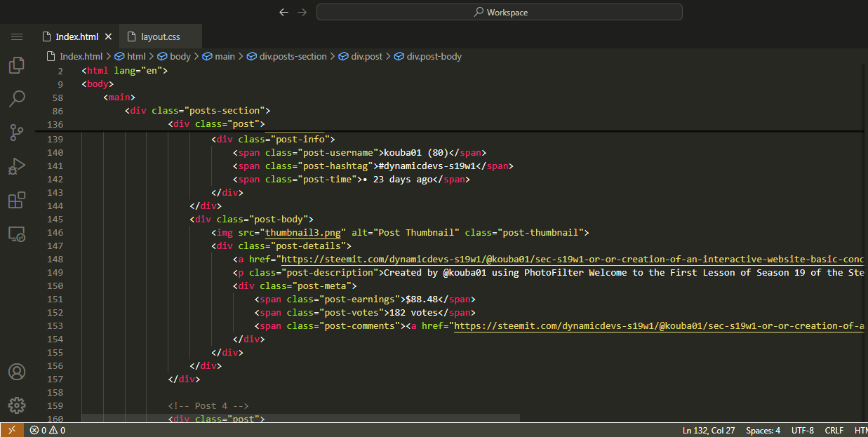Open Run and Debug view
Screen dimensions: 868x437
17,166
